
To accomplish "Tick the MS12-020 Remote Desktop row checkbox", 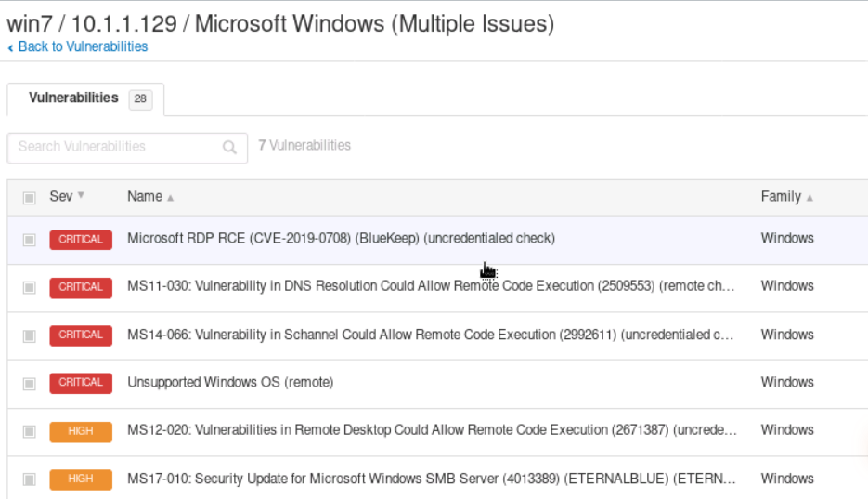I will [30, 431].
